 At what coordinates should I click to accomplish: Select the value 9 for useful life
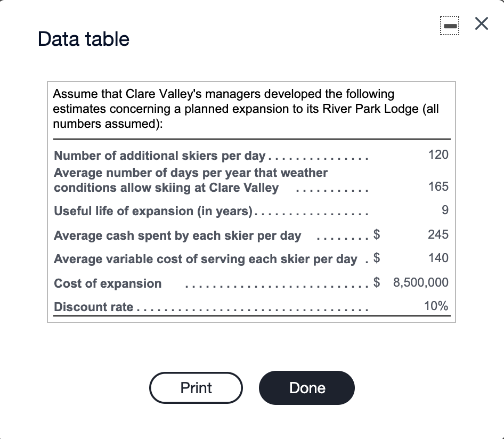[x=444, y=210]
